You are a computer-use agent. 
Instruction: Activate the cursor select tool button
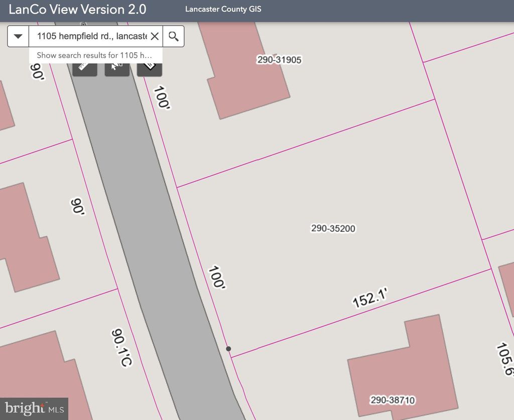click(x=117, y=67)
